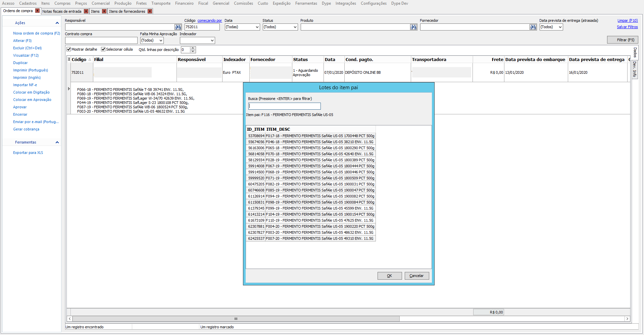Viewport: 644px width, 335px height.
Task: Click the Encerrar action
Action: (x=20, y=114)
